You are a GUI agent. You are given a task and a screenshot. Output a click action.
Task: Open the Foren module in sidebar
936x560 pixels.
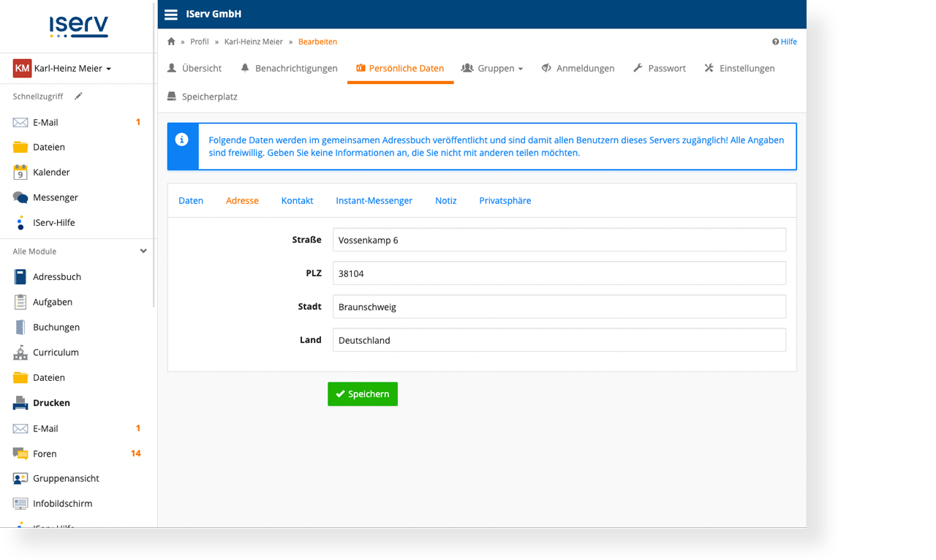point(44,453)
